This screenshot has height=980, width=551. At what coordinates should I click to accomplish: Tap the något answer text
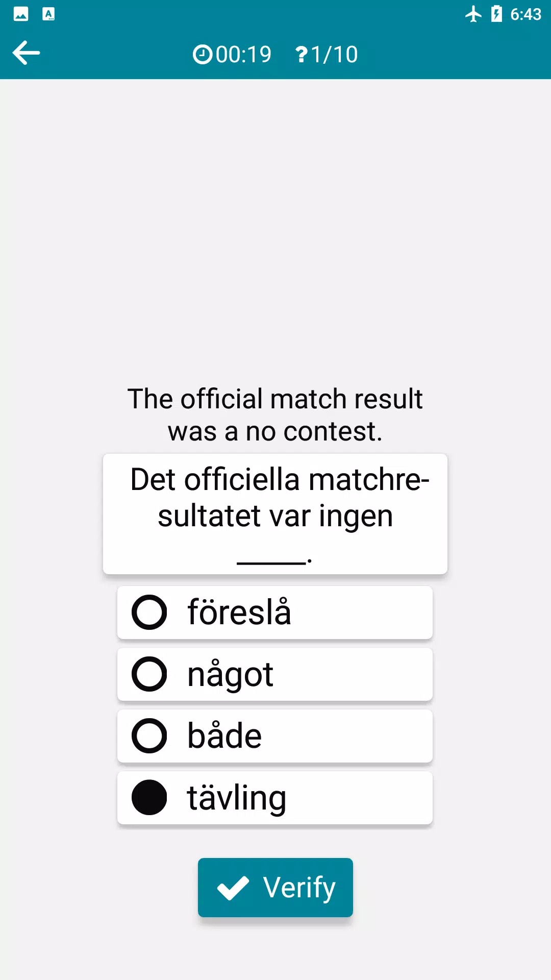pos(230,674)
